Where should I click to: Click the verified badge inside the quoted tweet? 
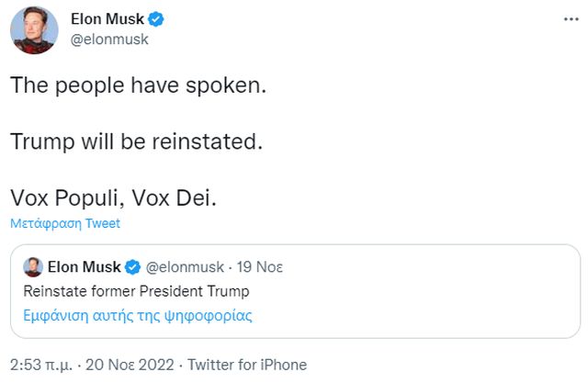132,267
